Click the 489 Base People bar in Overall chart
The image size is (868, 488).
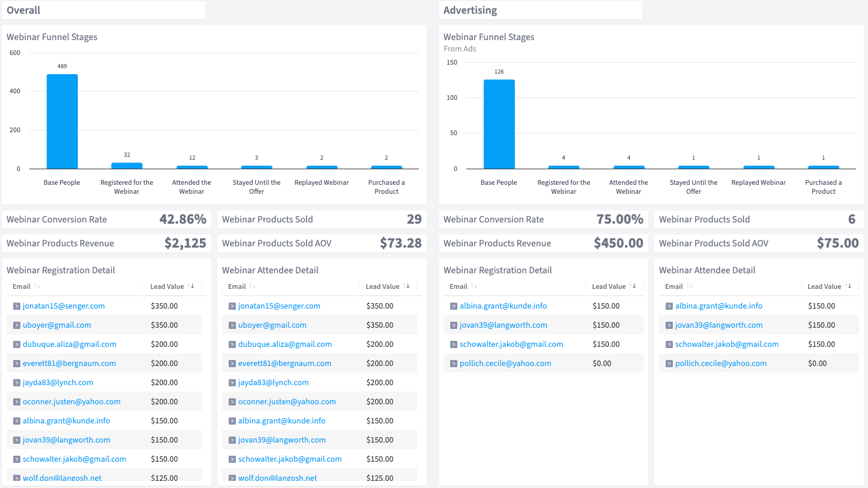(62, 121)
